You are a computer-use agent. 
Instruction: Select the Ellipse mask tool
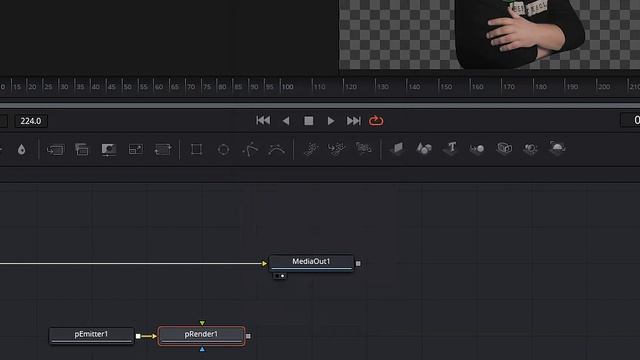click(x=223, y=149)
